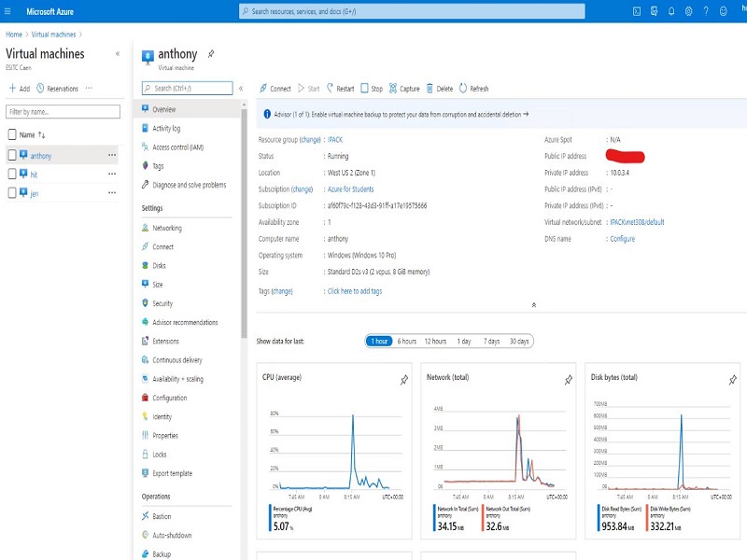Open Reservations

pyautogui.click(x=58, y=89)
